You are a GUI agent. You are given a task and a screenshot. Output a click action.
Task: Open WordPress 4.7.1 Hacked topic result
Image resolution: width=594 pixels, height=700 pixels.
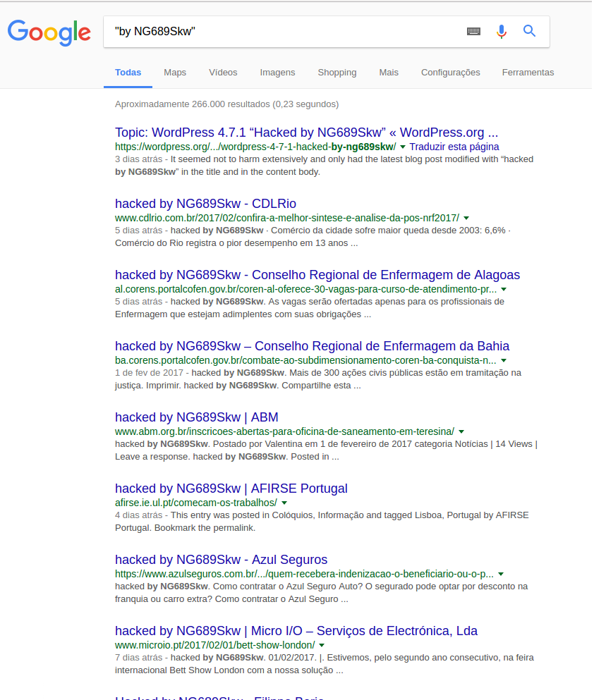coord(306,133)
